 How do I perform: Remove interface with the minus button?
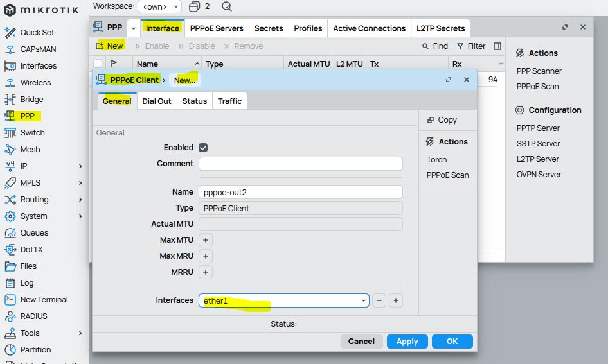pyautogui.click(x=379, y=300)
